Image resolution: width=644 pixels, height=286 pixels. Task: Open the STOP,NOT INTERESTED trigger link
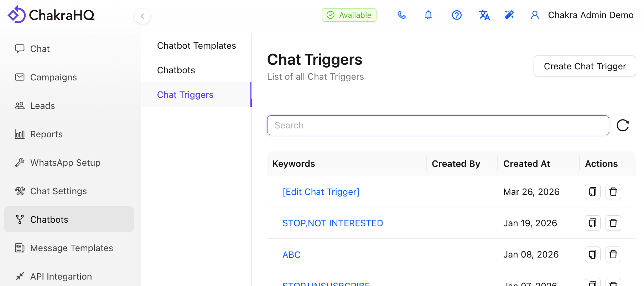point(332,223)
